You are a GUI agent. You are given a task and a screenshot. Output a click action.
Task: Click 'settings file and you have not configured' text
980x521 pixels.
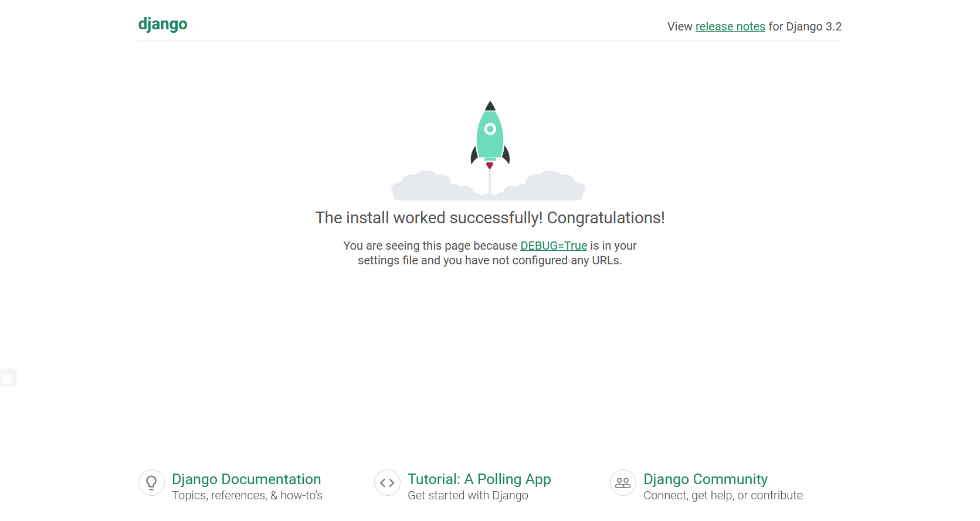pyautogui.click(x=463, y=260)
